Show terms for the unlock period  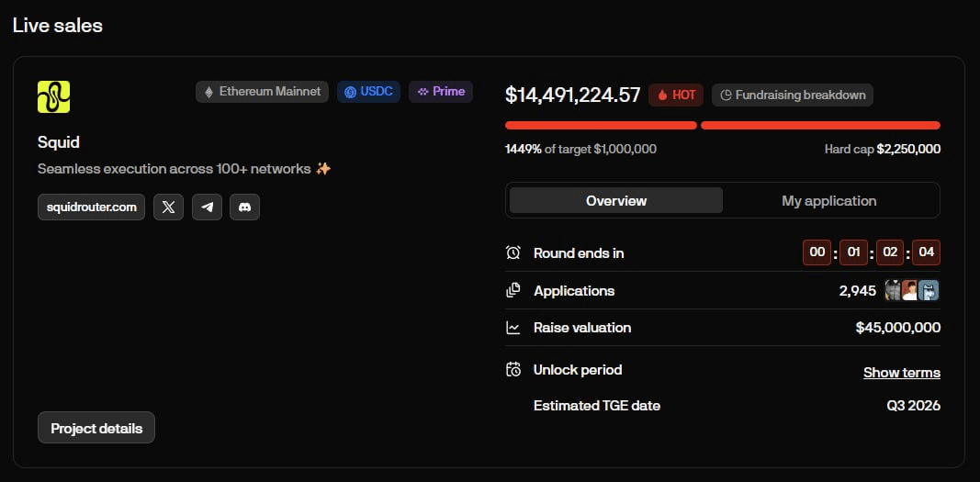pyautogui.click(x=902, y=373)
